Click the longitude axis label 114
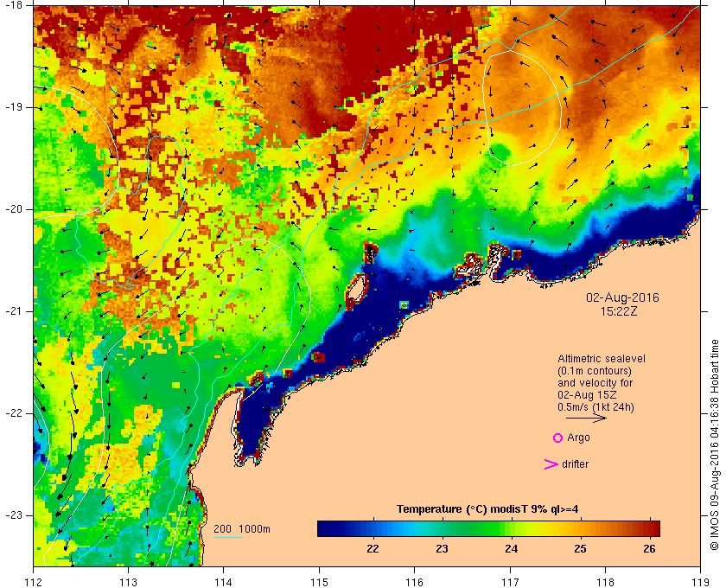The image size is (726, 588). [x=224, y=582]
